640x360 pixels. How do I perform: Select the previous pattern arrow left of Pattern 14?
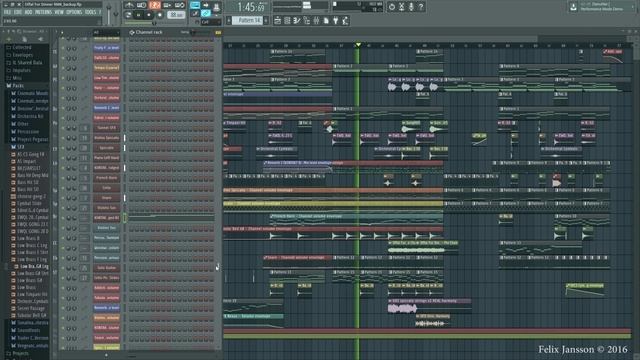point(229,20)
